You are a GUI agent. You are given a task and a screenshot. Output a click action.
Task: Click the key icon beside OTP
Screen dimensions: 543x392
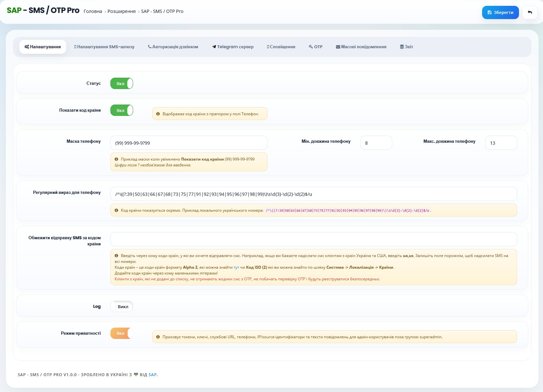pos(311,47)
